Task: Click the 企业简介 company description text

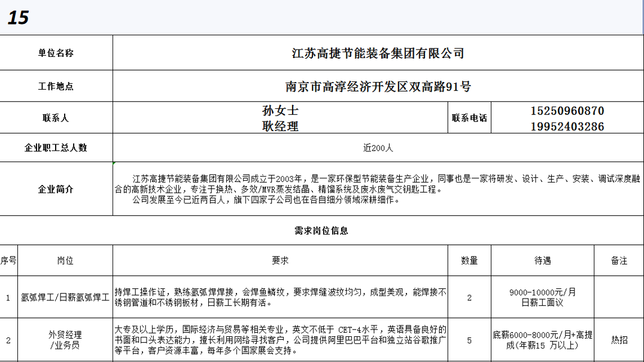Action: tap(378, 189)
